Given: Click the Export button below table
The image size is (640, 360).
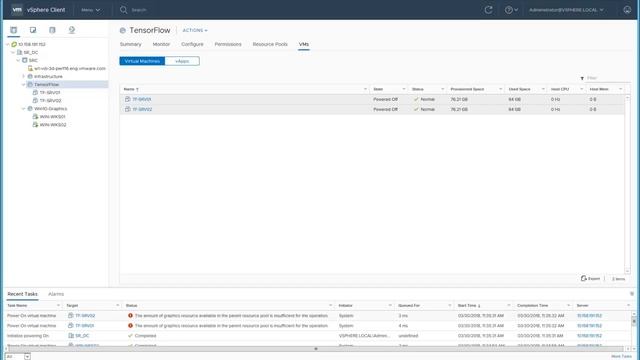Looking at the screenshot, I should 591,278.
